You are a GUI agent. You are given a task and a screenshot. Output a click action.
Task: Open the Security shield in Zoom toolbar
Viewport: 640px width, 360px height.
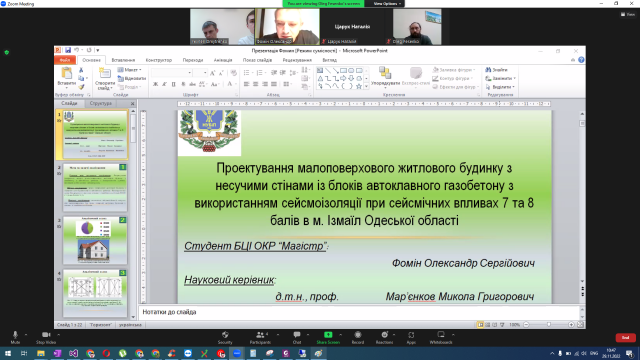[x=225, y=335]
